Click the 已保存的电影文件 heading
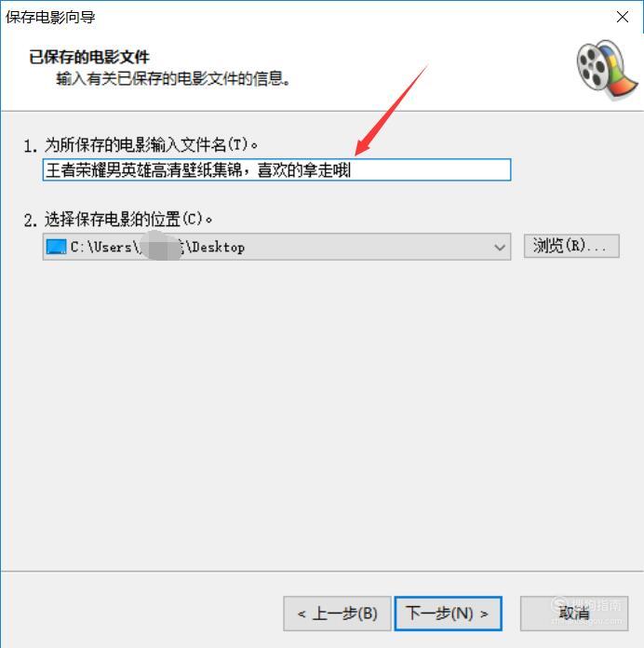The width and height of the screenshot is (644, 648). (89, 57)
